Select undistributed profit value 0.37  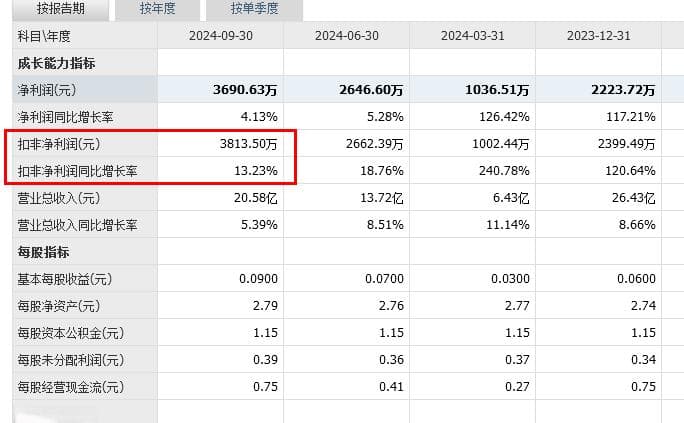[517, 360]
